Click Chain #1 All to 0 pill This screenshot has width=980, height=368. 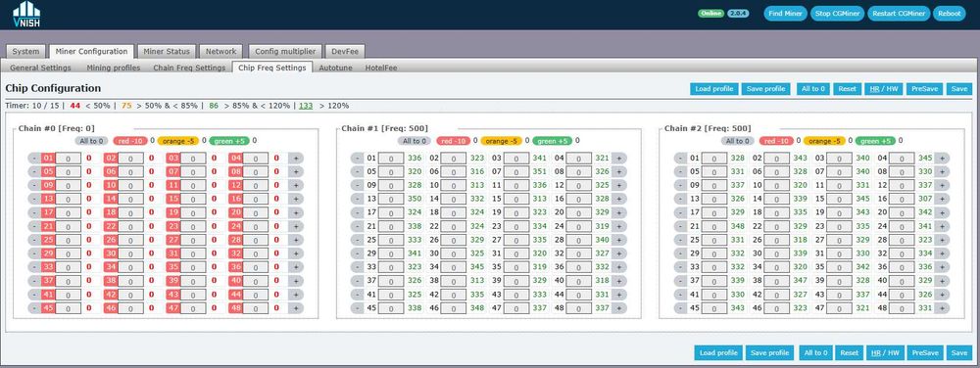click(415, 141)
